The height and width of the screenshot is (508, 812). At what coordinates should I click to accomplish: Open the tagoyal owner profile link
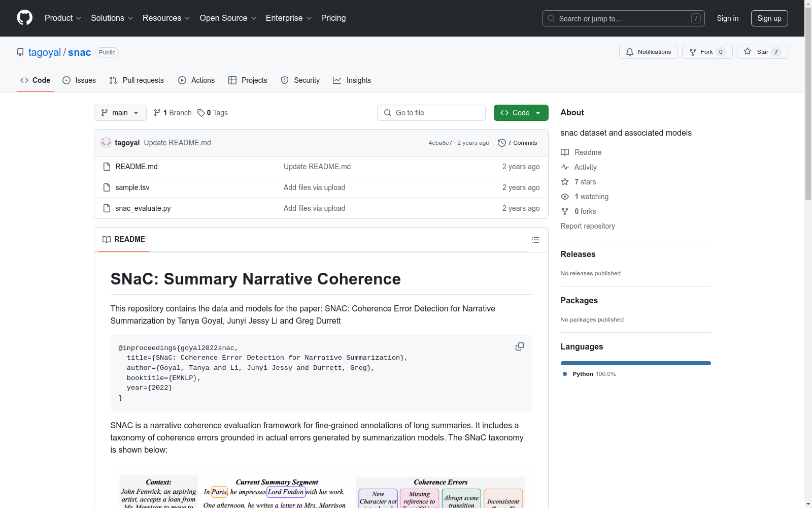(45, 52)
